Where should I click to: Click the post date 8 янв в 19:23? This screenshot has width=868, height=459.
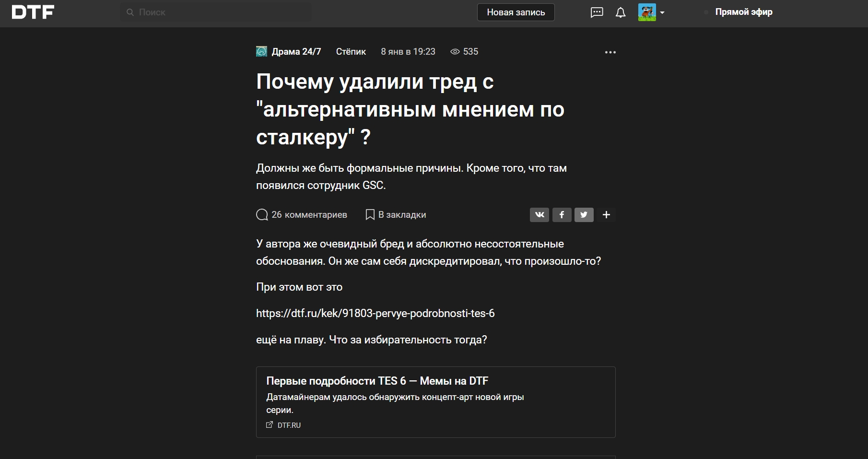click(x=408, y=52)
